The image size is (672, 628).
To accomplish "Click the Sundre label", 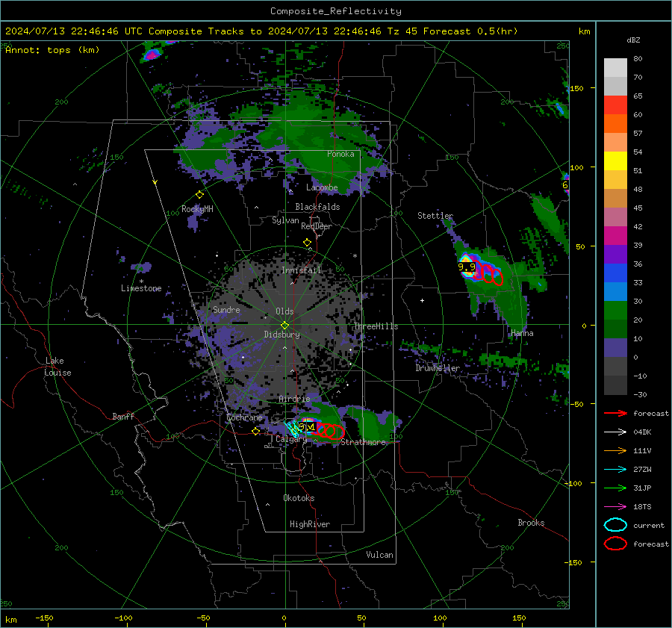I will pyautogui.click(x=226, y=309).
